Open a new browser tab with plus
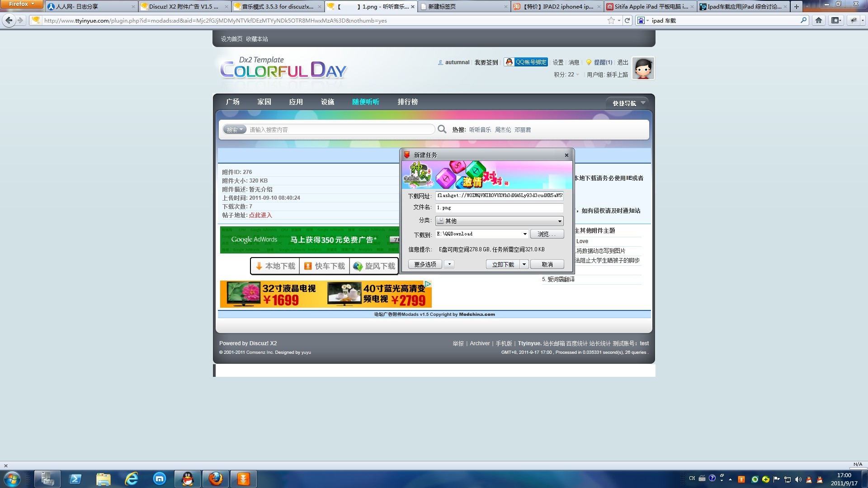The image size is (868, 488). [797, 6]
